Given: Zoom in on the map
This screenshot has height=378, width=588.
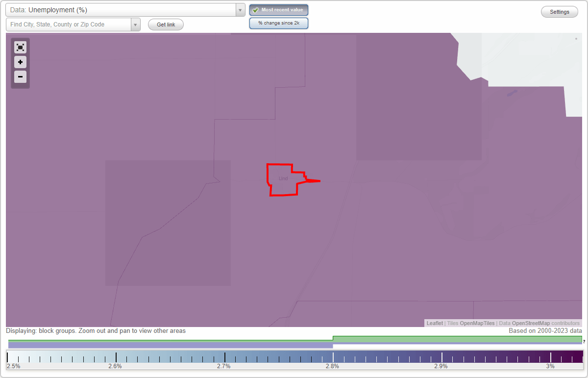Looking at the screenshot, I should pos(20,62).
